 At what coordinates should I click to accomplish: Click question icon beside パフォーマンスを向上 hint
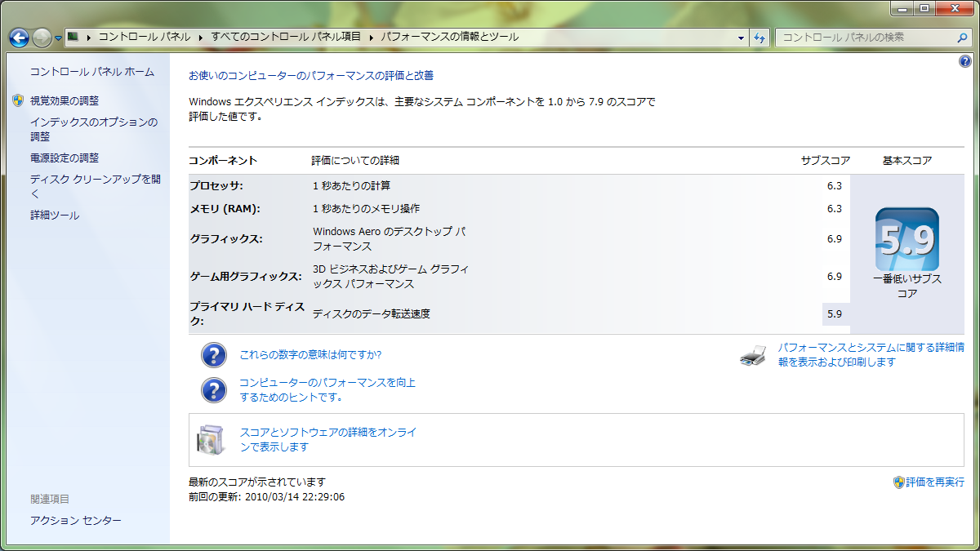click(x=214, y=390)
